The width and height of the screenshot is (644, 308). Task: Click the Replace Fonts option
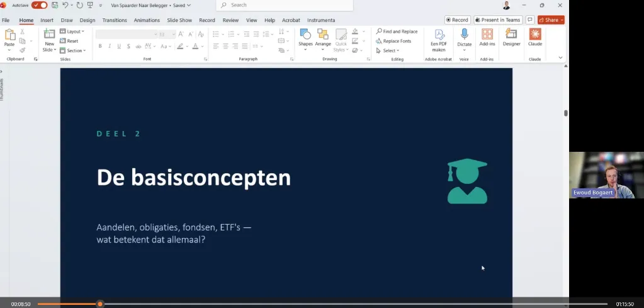pos(393,41)
